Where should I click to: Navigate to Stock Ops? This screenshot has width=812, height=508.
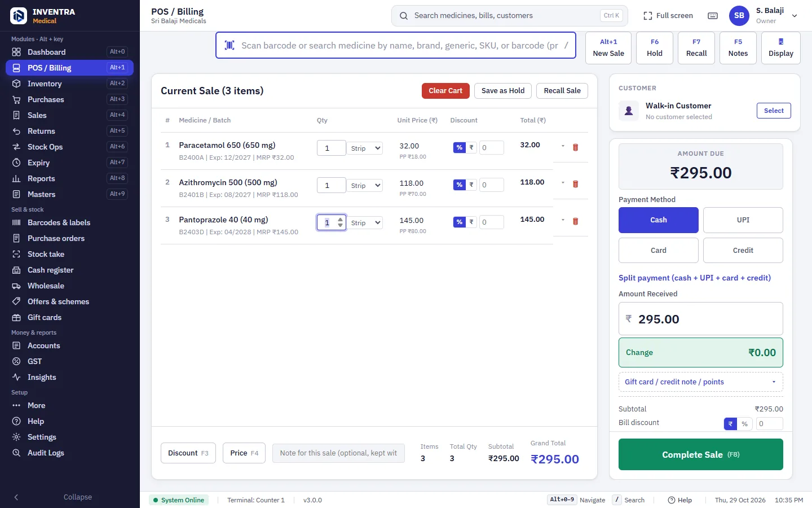(70, 147)
